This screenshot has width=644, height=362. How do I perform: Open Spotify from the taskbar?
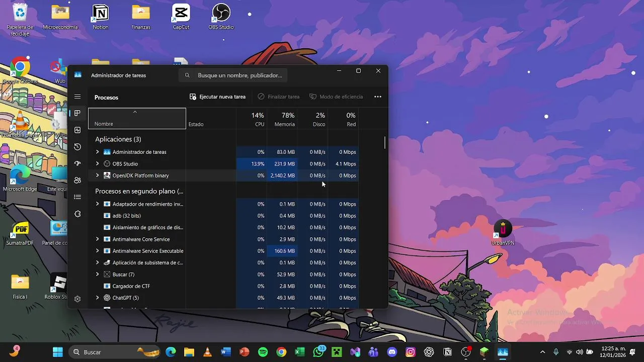tap(263, 352)
